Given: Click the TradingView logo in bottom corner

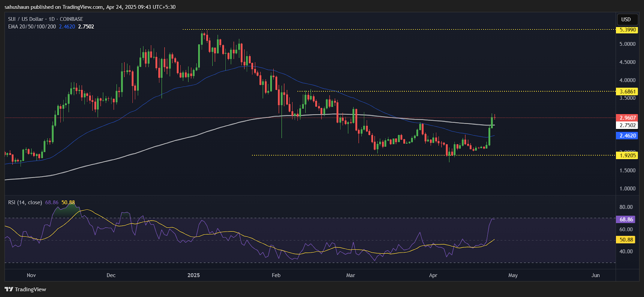Looking at the screenshot, I should click(25, 289).
